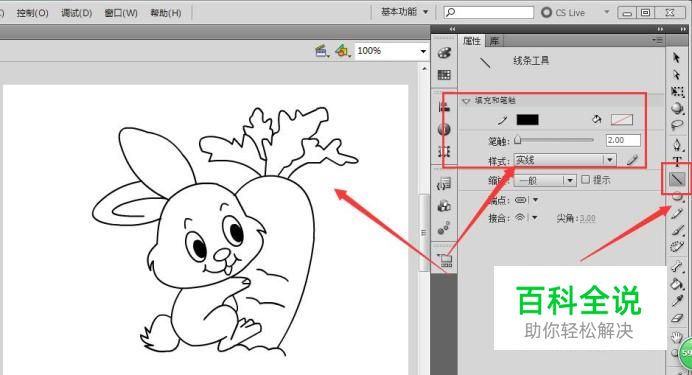
Task: Open the 窗口(W) menu
Action: [x=121, y=13]
